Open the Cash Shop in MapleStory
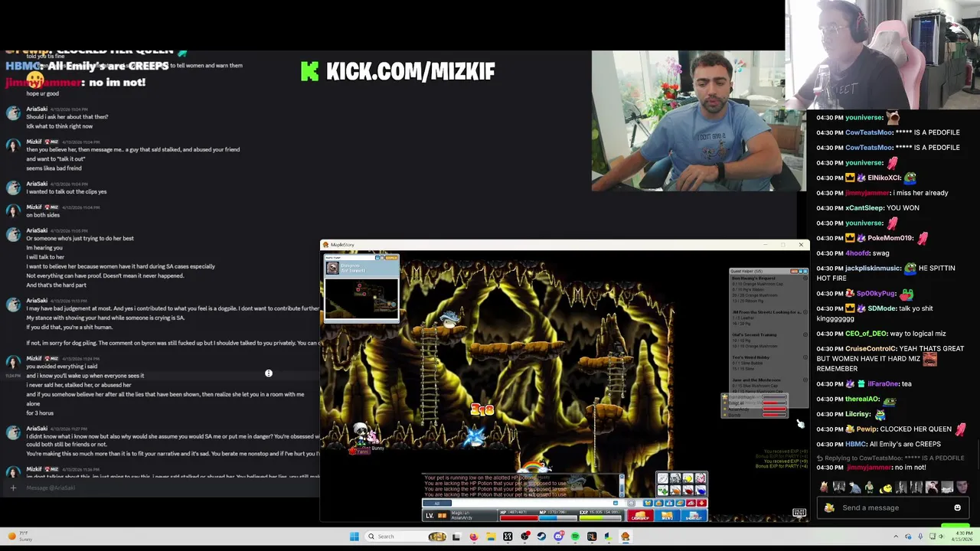The height and width of the screenshot is (551, 980). [x=640, y=515]
